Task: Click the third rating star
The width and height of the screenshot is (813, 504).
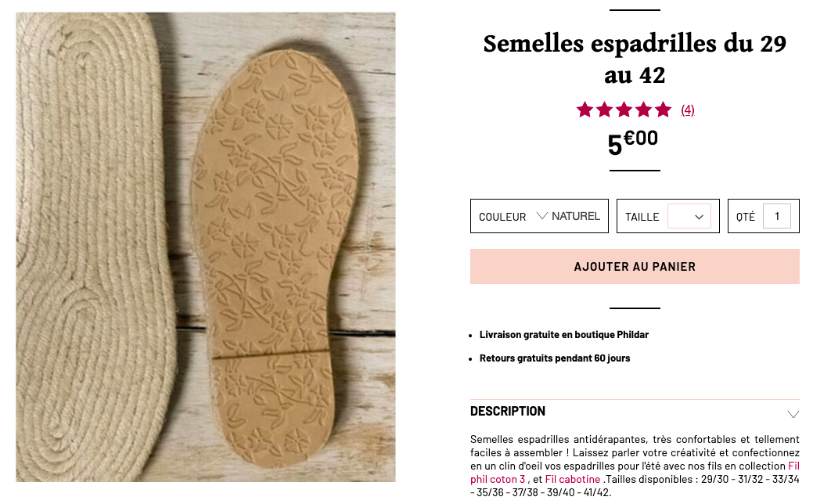Action: [x=624, y=110]
